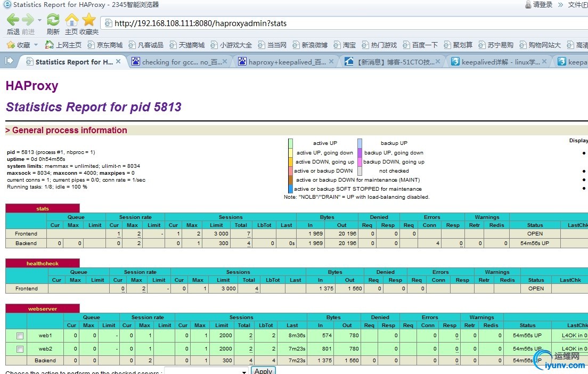Image resolution: width=588 pixels, height=374 pixels.
Task: Open the 苏宁易购 bookmark
Action: click(496, 45)
